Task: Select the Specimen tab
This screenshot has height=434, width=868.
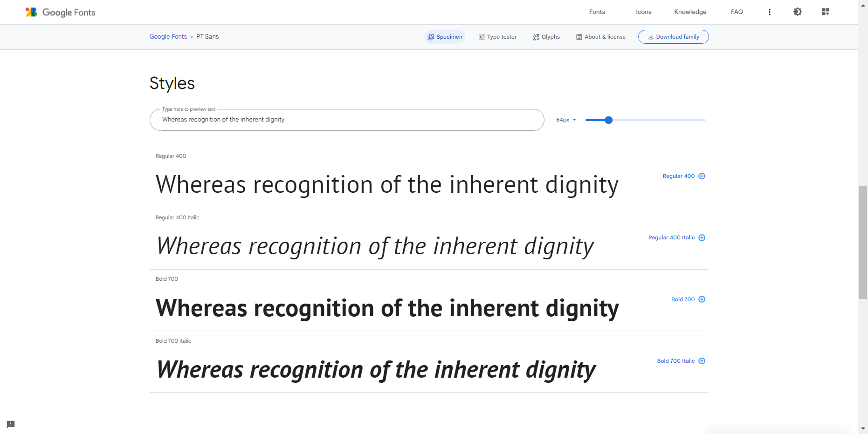Action: click(x=445, y=37)
